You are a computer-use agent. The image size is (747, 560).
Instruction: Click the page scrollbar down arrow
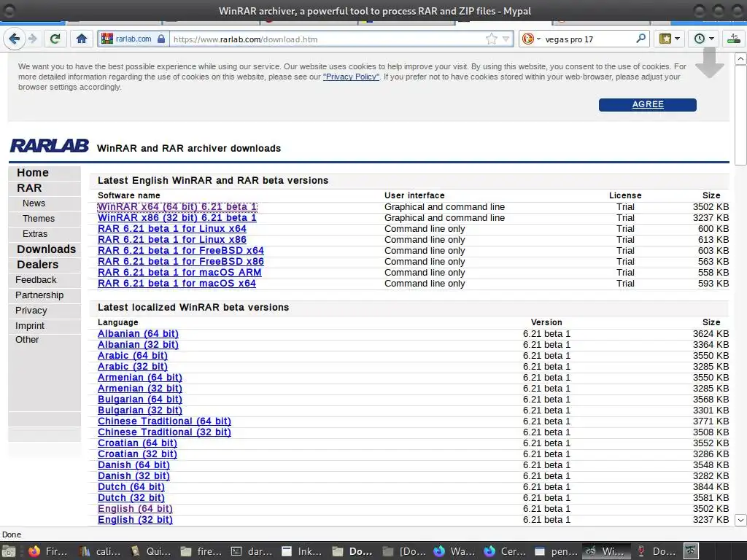point(740,520)
